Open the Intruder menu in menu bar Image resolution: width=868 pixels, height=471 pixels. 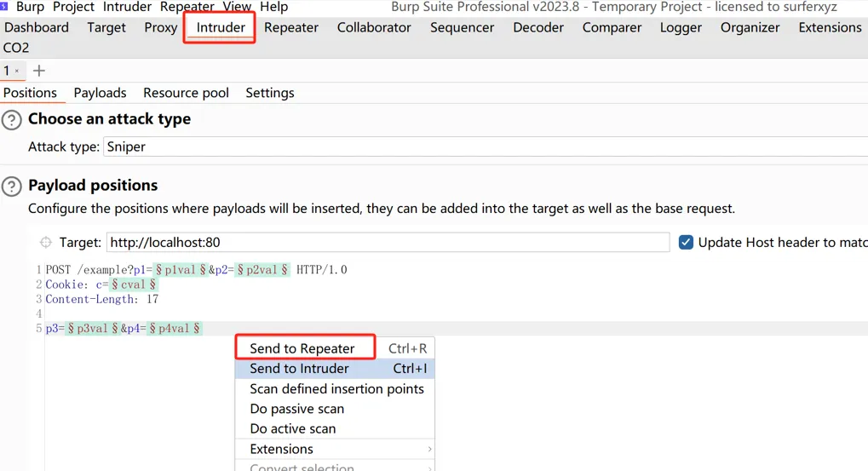pos(127,7)
